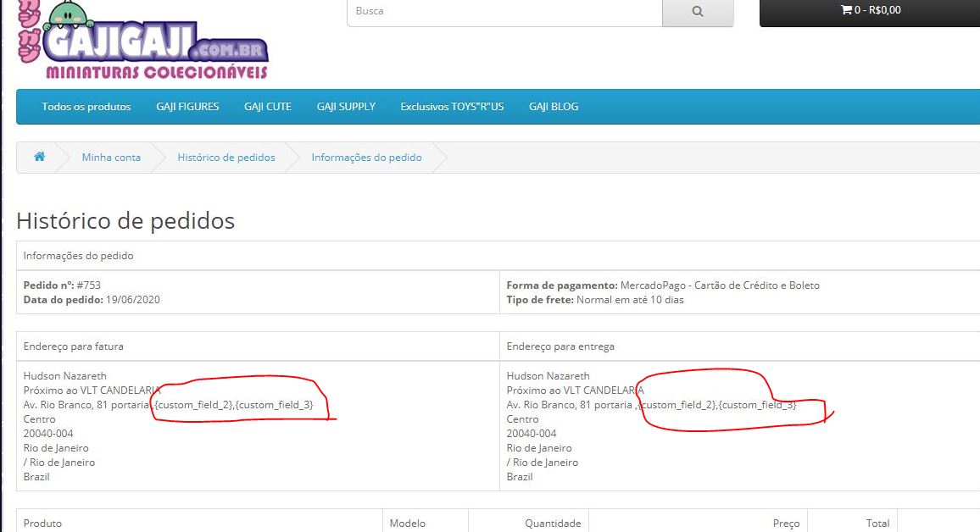980x532 pixels.
Task: Click order date 19/06/2020
Action: click(132, 300)
